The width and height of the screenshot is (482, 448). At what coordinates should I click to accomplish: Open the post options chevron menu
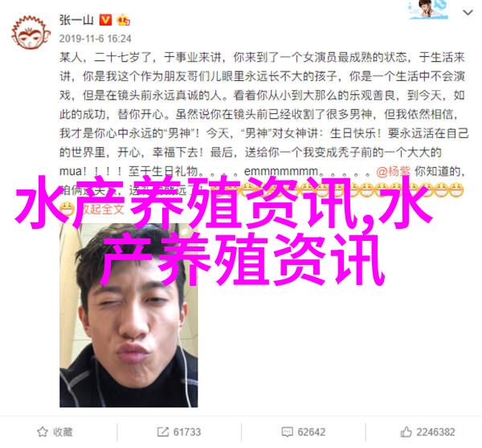[x=468, y=13]
